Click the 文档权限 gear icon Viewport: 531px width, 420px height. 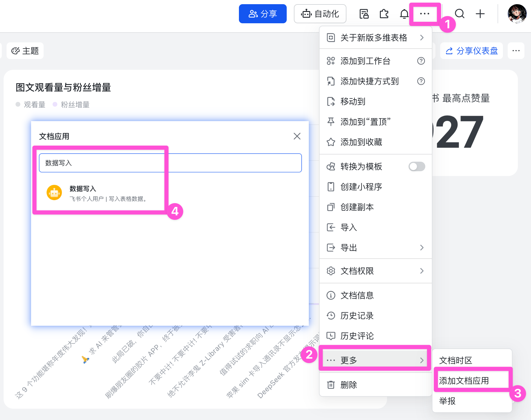click(x=331, y=271)
